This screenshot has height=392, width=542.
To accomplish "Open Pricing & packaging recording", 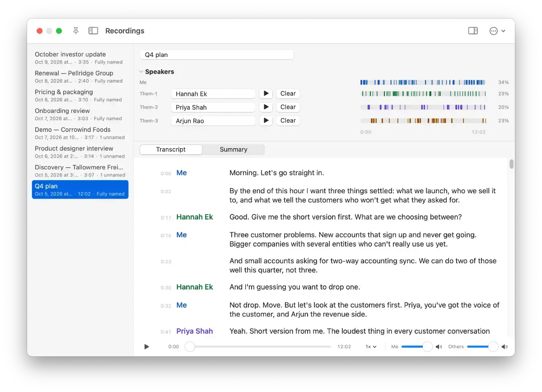I will pyautogui.click(x=80, y=95).
